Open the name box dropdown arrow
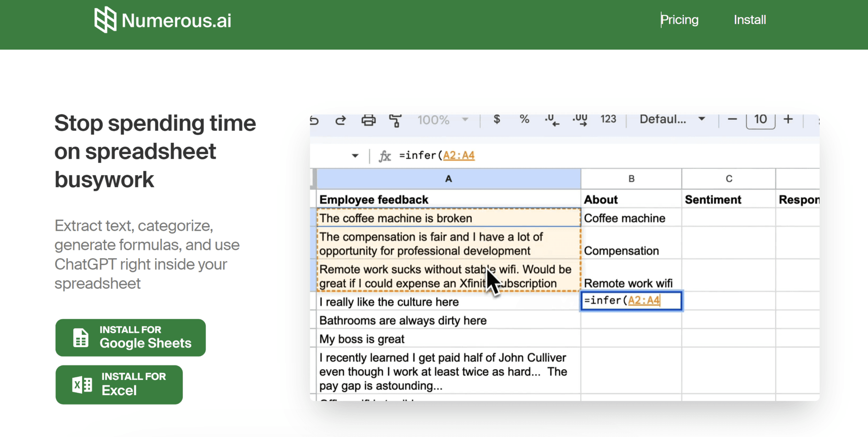Screen dimensions: 868x437 point(354,155)
